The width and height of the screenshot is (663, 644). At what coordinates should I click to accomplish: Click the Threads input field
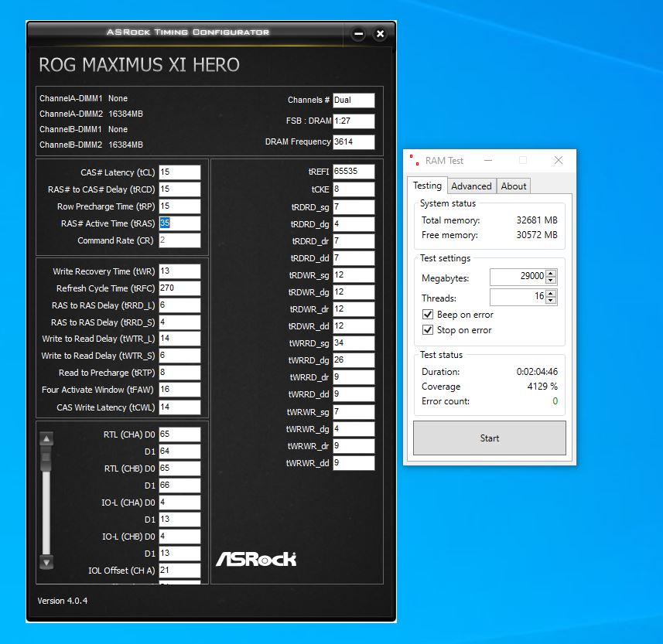coord(518,297)
